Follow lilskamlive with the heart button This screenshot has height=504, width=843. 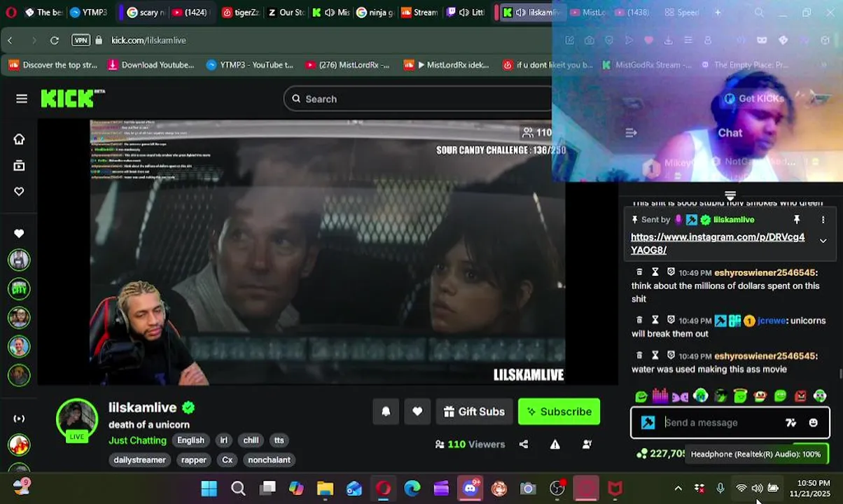tap(417, 412)
